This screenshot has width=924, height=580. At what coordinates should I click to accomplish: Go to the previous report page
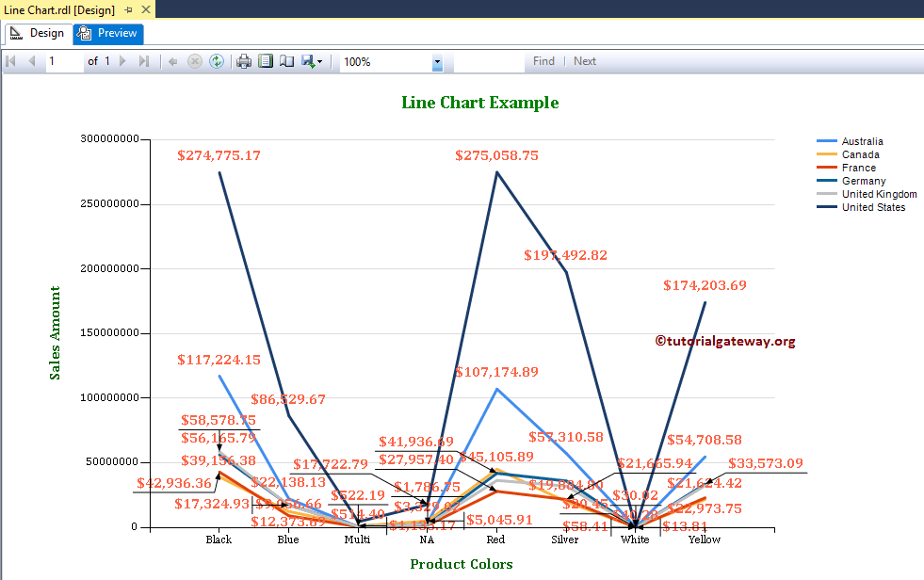(33, 61)
